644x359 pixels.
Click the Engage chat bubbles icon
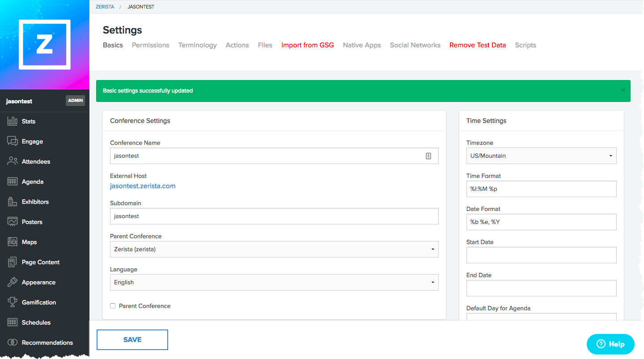[x=13, y=141]
